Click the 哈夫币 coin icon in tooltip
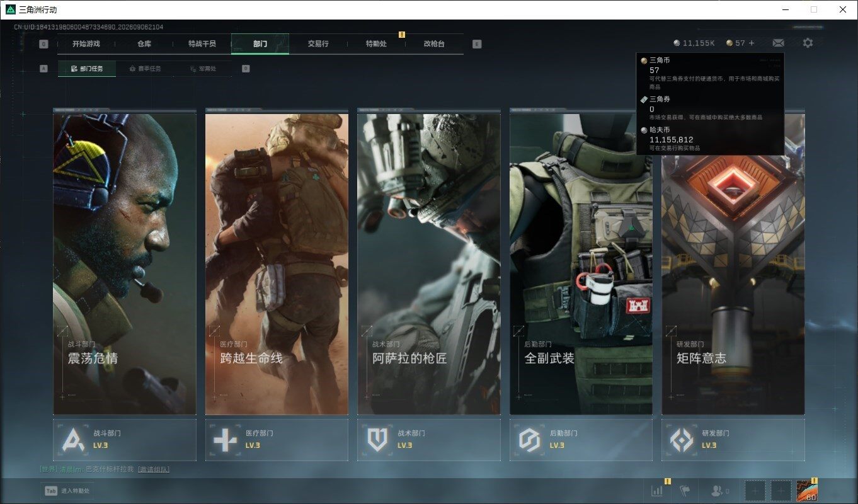This screenshot has height=504, width=858. tap(644, 130)
